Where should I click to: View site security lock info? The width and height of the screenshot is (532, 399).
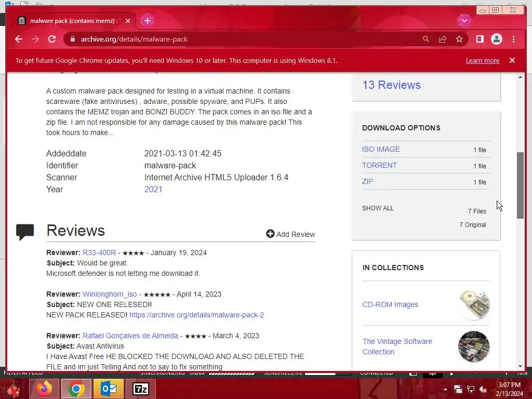point(73,39)
